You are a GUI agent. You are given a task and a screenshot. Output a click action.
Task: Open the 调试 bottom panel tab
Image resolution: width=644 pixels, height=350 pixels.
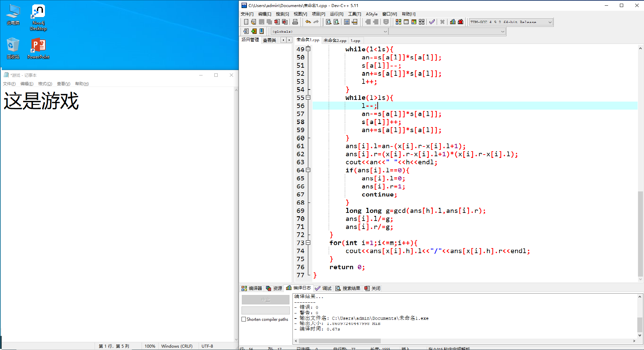tap(323, 288)
